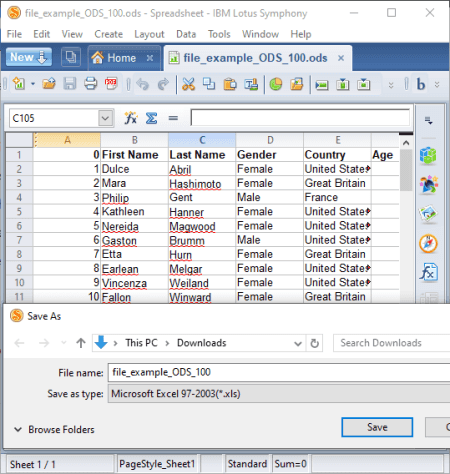The width and height of the screenshot is (450, 474).
Task: Open the picture gallery sidebar icon
Action: coord(428,213)
